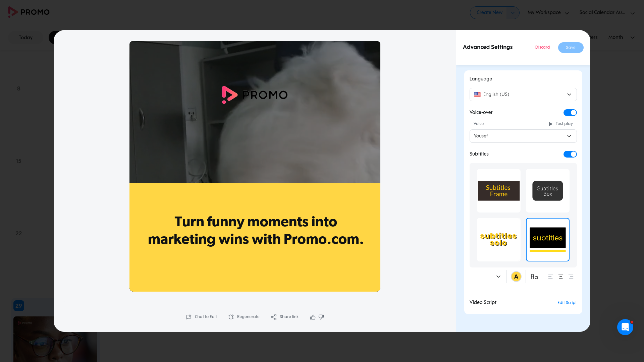Select the black subtitles bar style
This screenshot has width=644, height=362.
(x=548, y=240)
